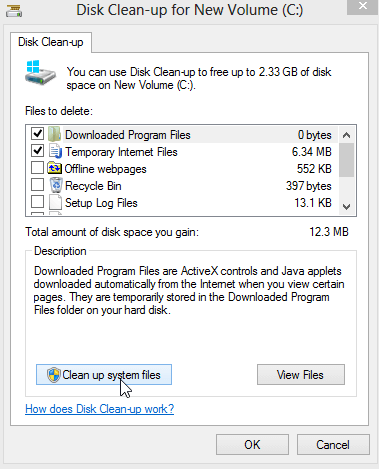Screen dimensions: 379x469
Task: Confirm with the OK button
Action: pyautogui.click(x=252, y=445)
